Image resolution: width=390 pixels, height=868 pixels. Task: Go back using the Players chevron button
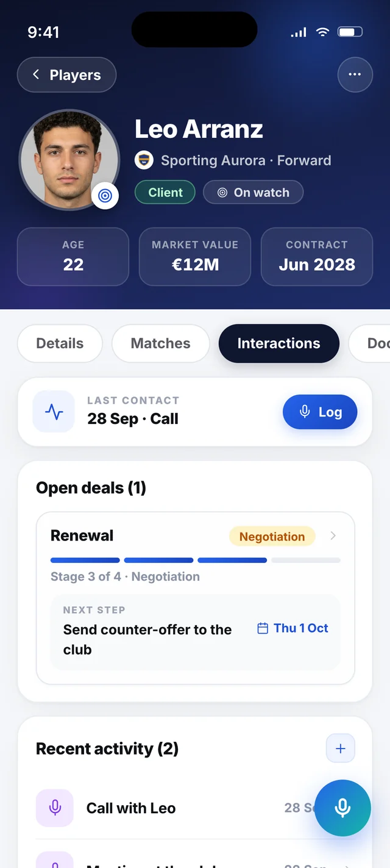(66, 75)
